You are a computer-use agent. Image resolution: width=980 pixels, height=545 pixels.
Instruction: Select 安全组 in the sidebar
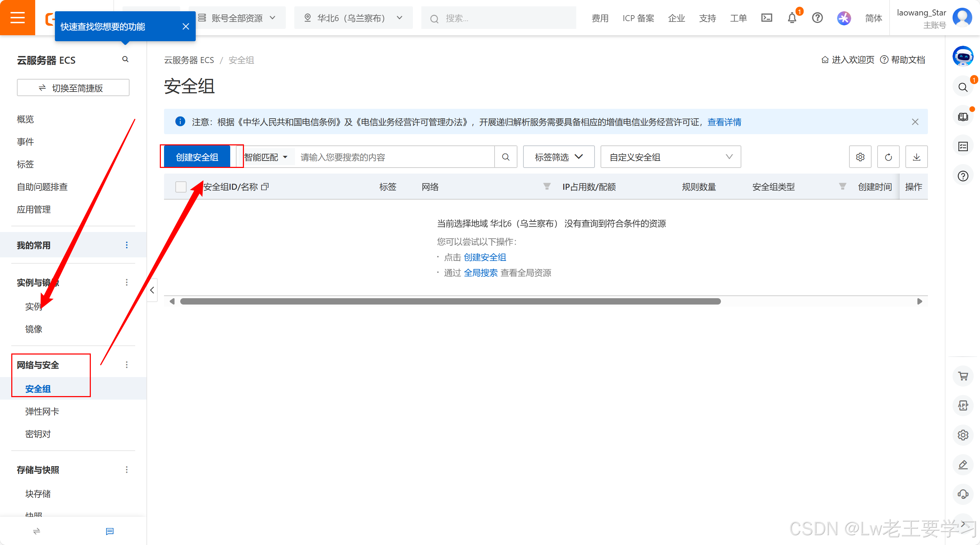tap(38, 389)
